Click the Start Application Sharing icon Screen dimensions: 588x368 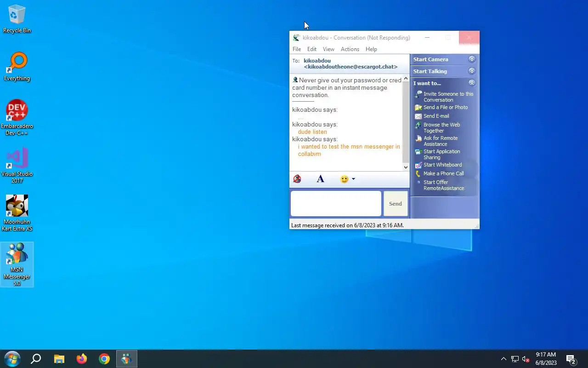(x=418, y=152)
